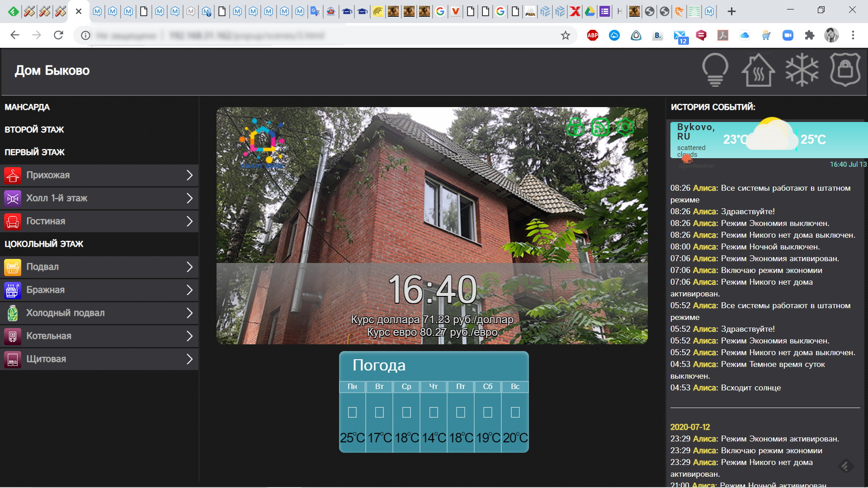Expand the Подвал chevron arrow
This screenshot has width=868, height=488.
pyautogui.click(x=189, y=267)
